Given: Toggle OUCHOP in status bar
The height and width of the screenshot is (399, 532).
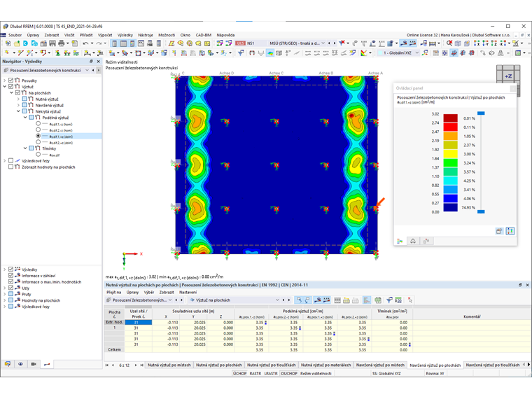Looking at the screenshot, I should click(x=289, y=373).
